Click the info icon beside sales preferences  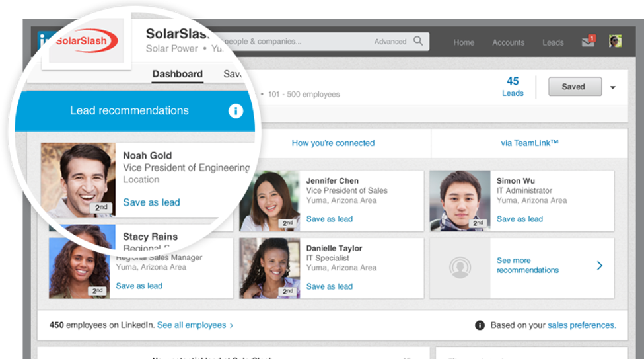[x=480, y=325]
